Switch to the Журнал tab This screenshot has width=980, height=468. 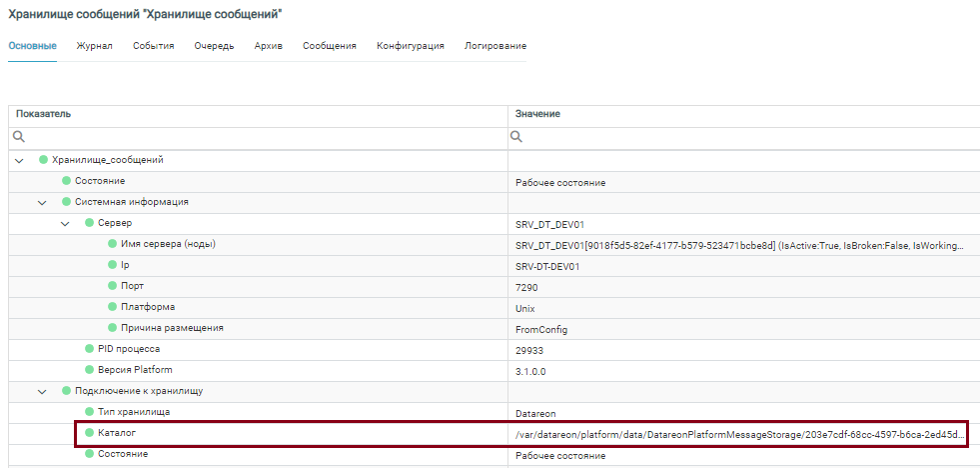(x=94, y=46)
